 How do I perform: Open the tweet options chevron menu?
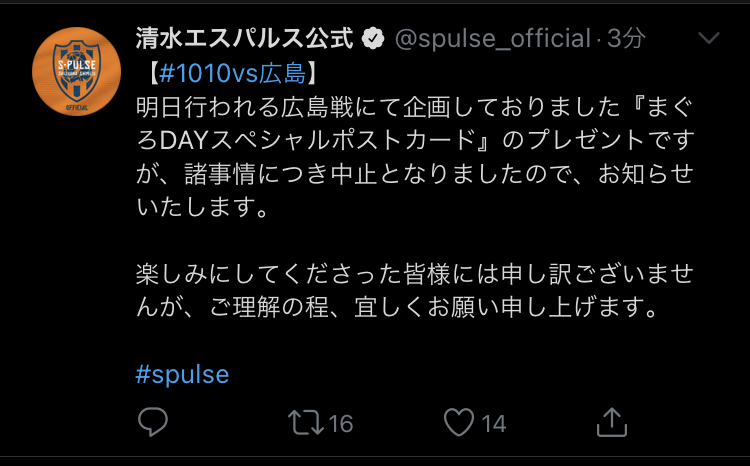(708, 39)
